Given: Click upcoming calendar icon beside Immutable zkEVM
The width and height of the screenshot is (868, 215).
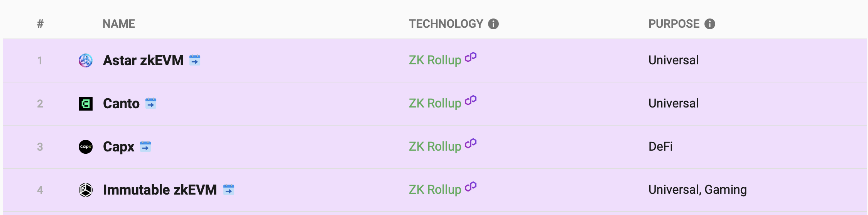Looking at the screenshot, I should (229, 190).
